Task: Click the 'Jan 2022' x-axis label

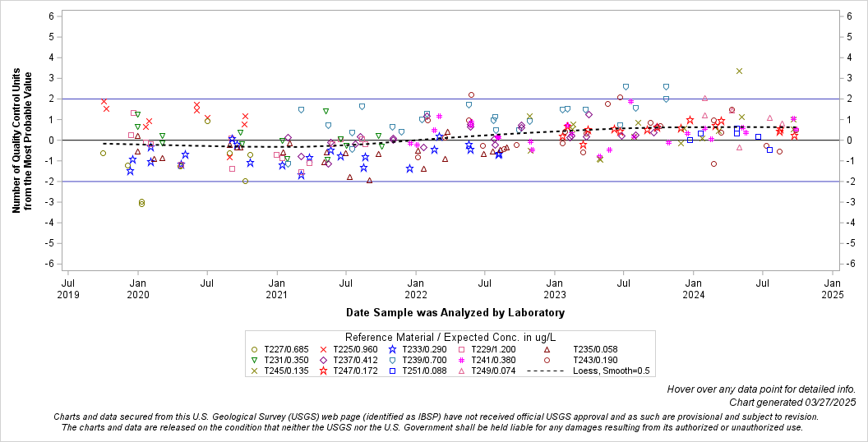Action: point(416,289)
